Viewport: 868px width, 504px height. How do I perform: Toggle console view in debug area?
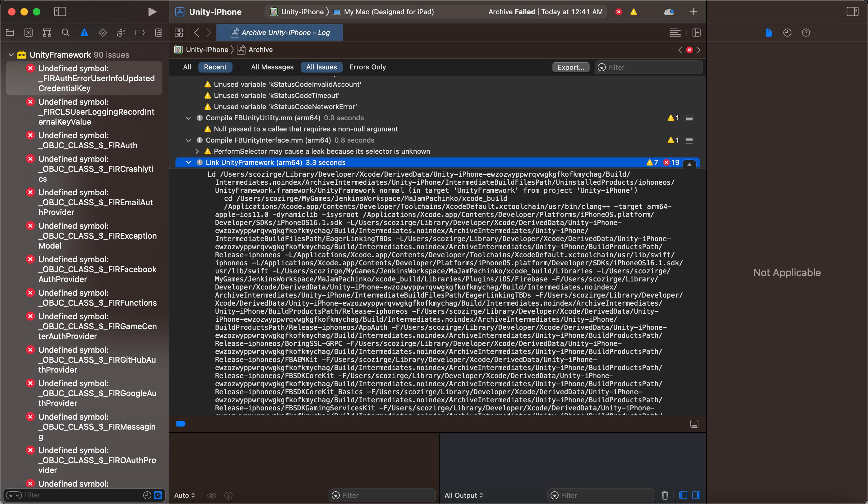click(696, 495)
